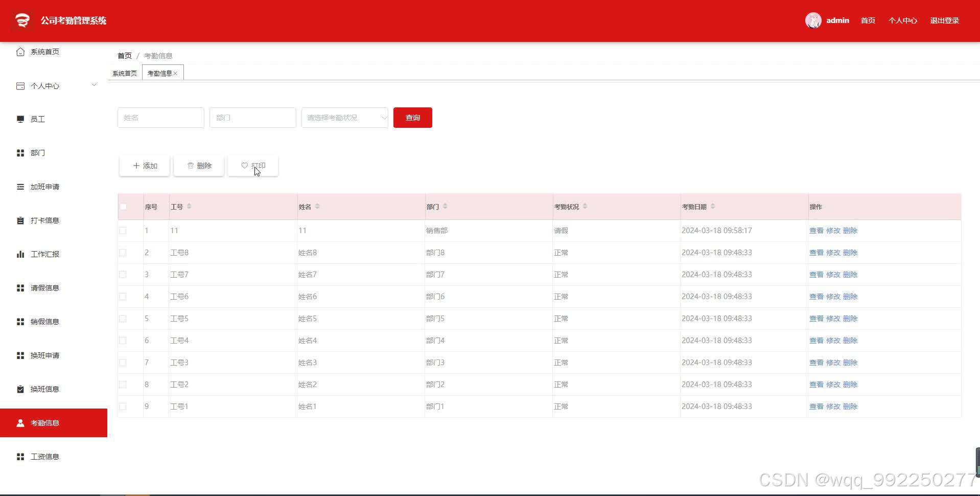Viewport: 980px width, 496px height.
Task: Click 查看 for the 工号2 row
Action: (x=816, y=385)
